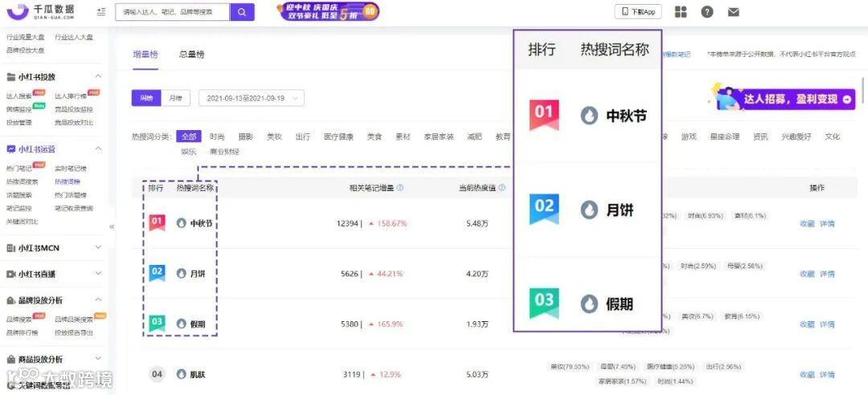
Task: Click 详情 link in 月饼 row
Action: [827, 274]
